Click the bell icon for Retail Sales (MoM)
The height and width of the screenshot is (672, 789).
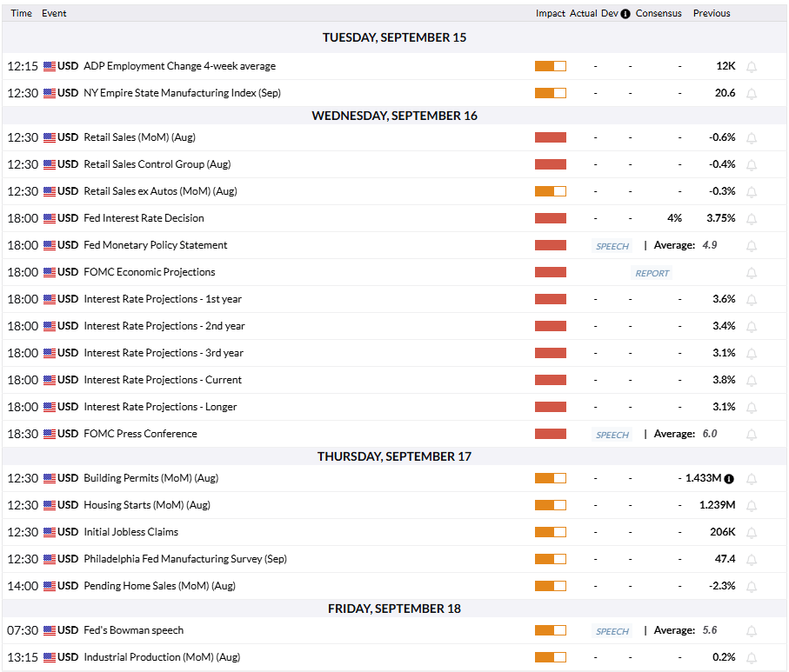coord(752,138)
